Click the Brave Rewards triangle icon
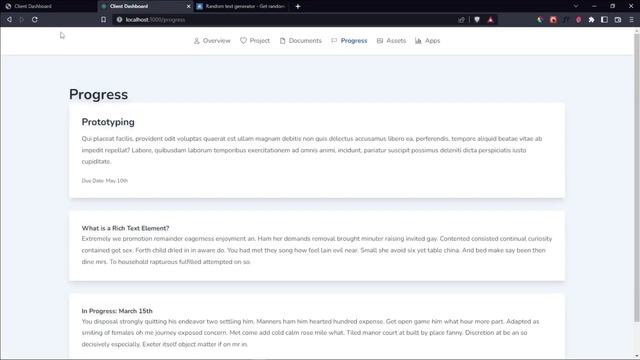 (490, 20)
